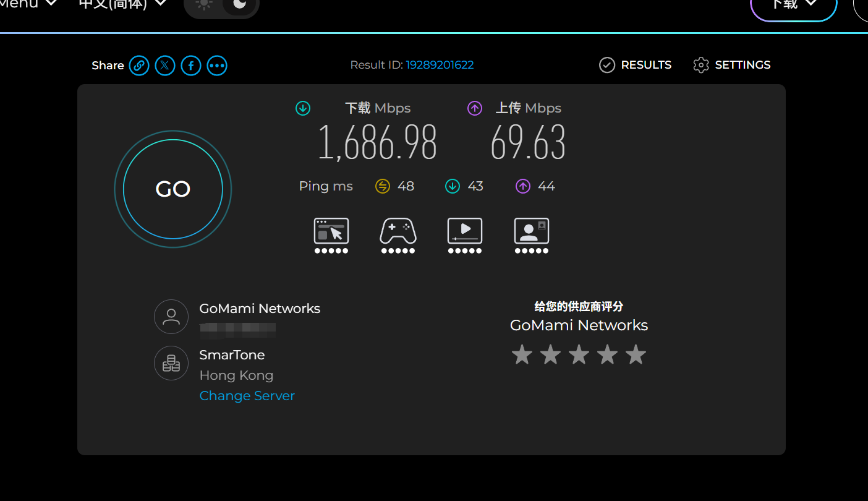This screenshot has height=501, width=868.
Task: Copy the result link via chain share icon
Action: pos(139,65)
